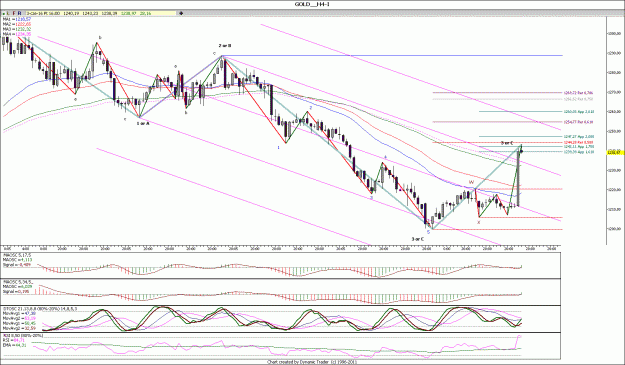Click the F button in chart header

(x=14, y=13)
